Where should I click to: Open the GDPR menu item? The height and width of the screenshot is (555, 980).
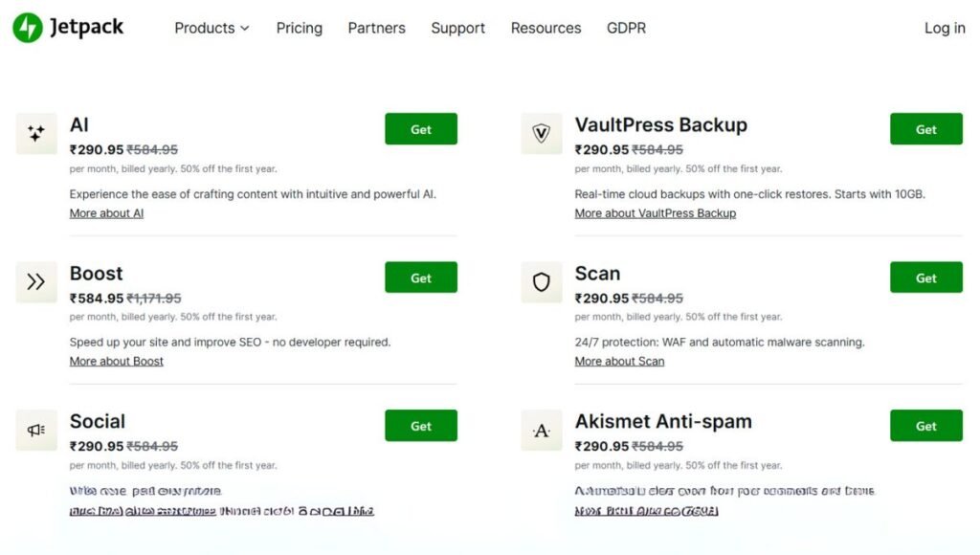[626, 28]
